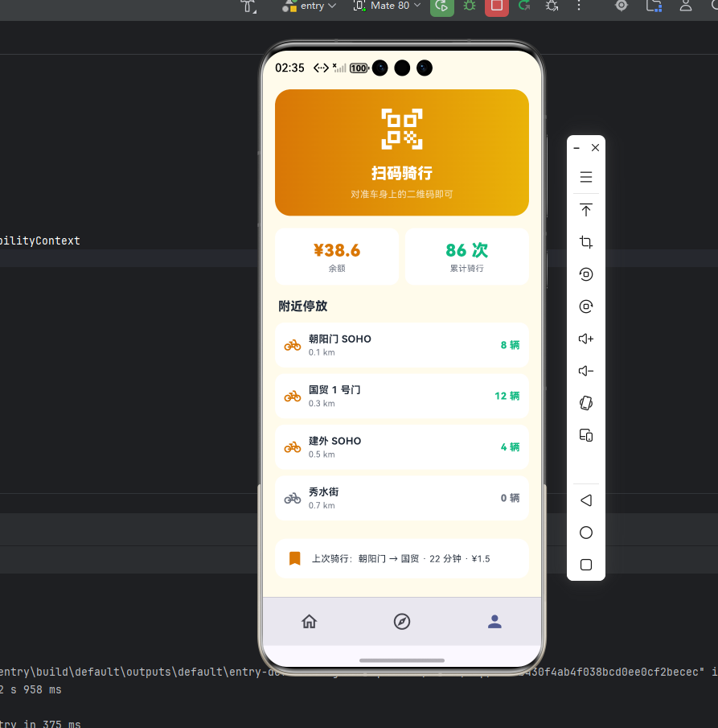718x728 pixels.
Task: Click the rotate counterclockwise icon in the emulator panel
Action: (586, 274)
